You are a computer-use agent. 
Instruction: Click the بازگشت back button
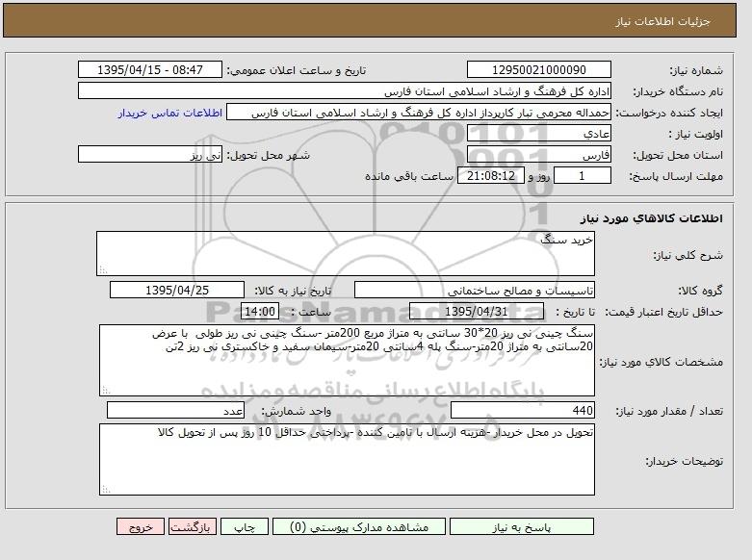(x=193, y=527)
